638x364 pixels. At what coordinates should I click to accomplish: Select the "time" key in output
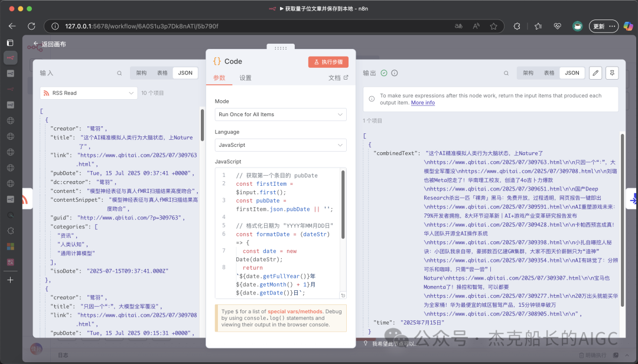coord(384,322)
